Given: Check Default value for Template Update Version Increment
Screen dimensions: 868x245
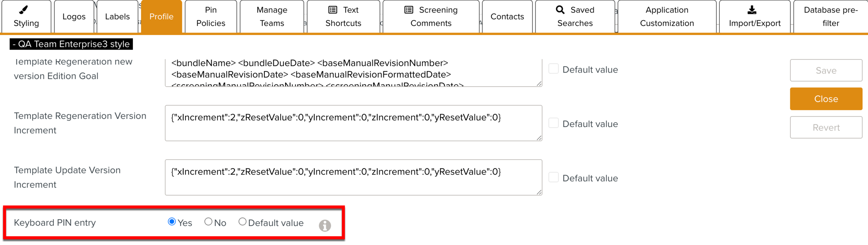Looking at the screenshot, I should 553,177.
